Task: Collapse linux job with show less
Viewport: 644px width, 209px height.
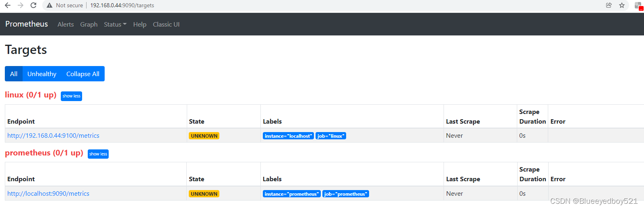Action: (x=71, y=96)
